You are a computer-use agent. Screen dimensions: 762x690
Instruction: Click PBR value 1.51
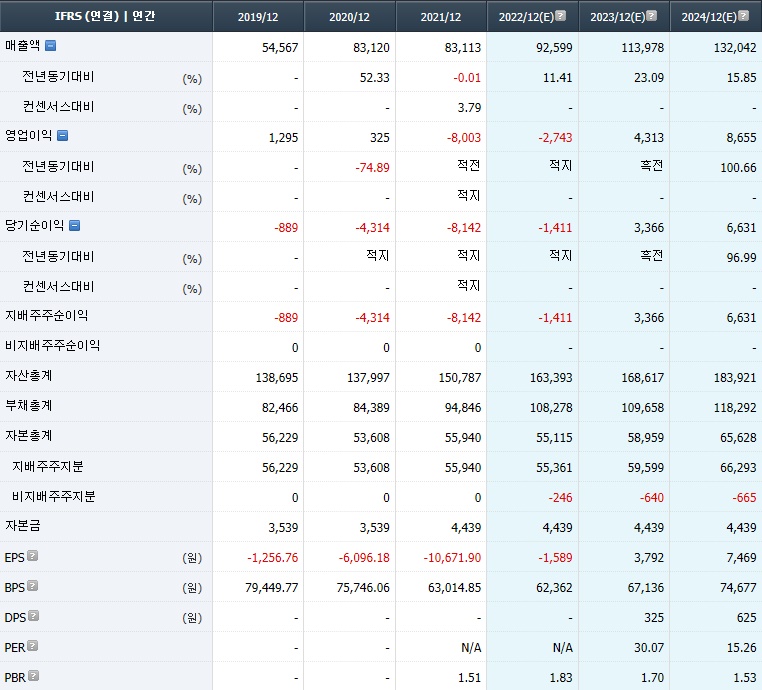click(x=469, y=678)
